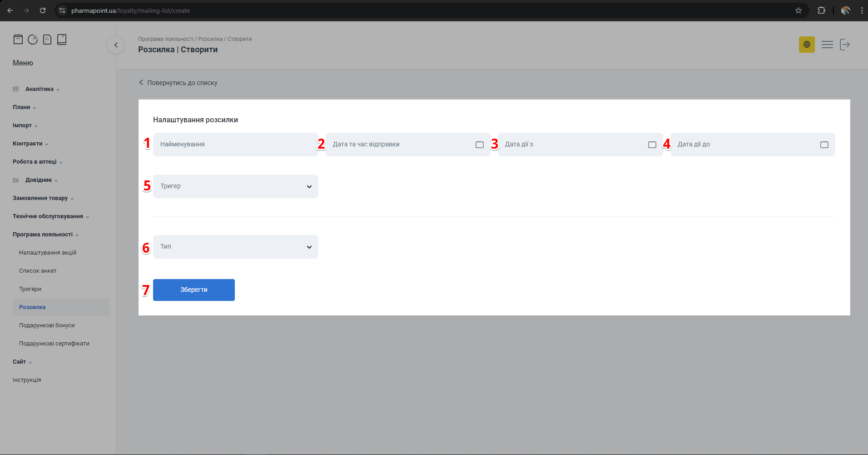
Task: Click the blue 'Зберегти' button
Action: click(193, 290)
